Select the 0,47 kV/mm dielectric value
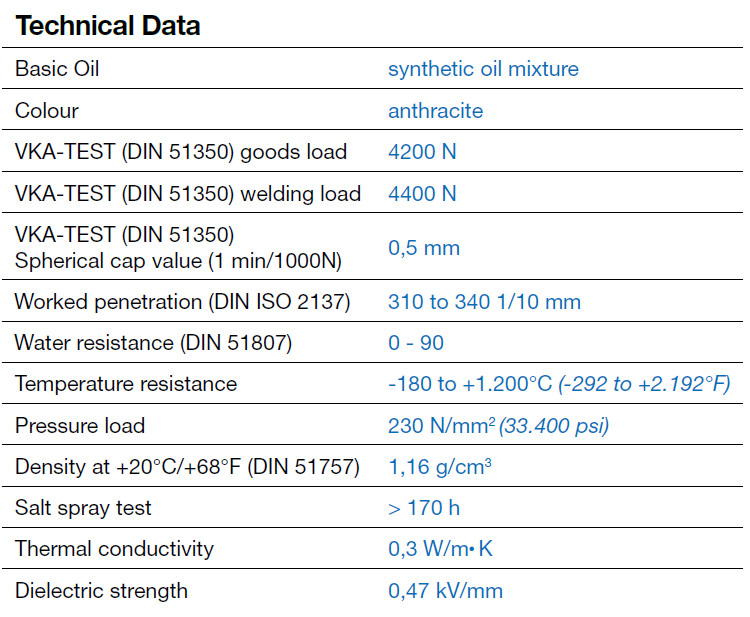 446,591
